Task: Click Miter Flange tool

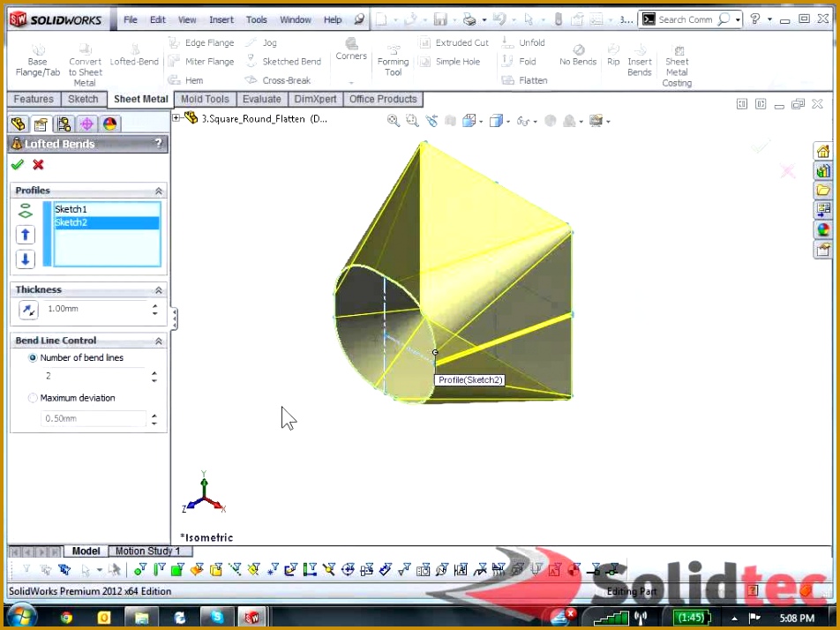Action: pyautogui.click(x=201, y=62)
